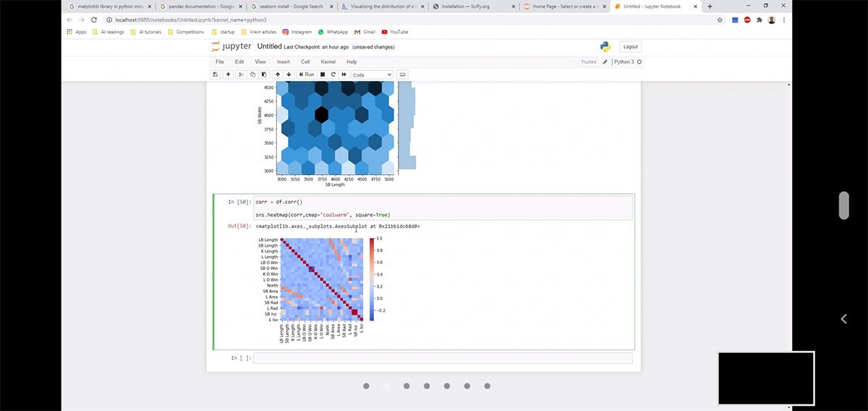Switch to matplotlib library search tab
Image resolution: width=868 pixels, height=411 pixels.
point(109,6)
